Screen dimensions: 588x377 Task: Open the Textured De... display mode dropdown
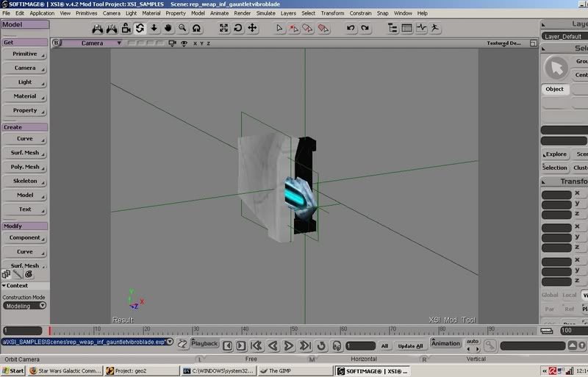(503, 43)
